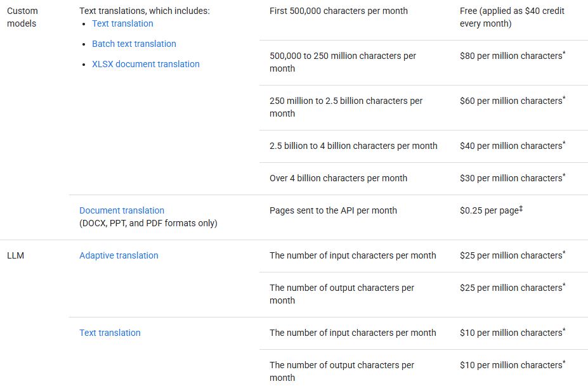Click the double-dagger footnote after $0.25 per page
Screen dimensions: 588x391
(x=521, y=208)
